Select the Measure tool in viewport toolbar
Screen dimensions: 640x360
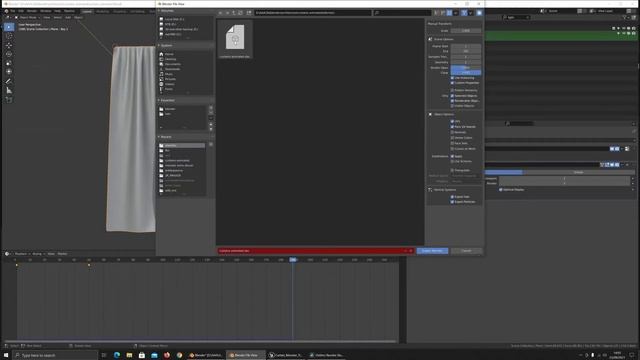[9, 90]
